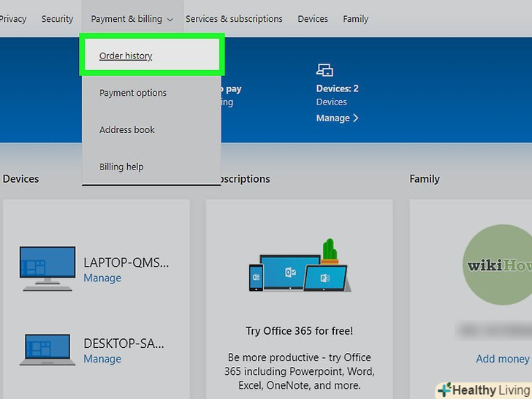Switch to the Devices nav tab
Image resolution: width=532 pixels, height=399 pixels.
point(313,19)
